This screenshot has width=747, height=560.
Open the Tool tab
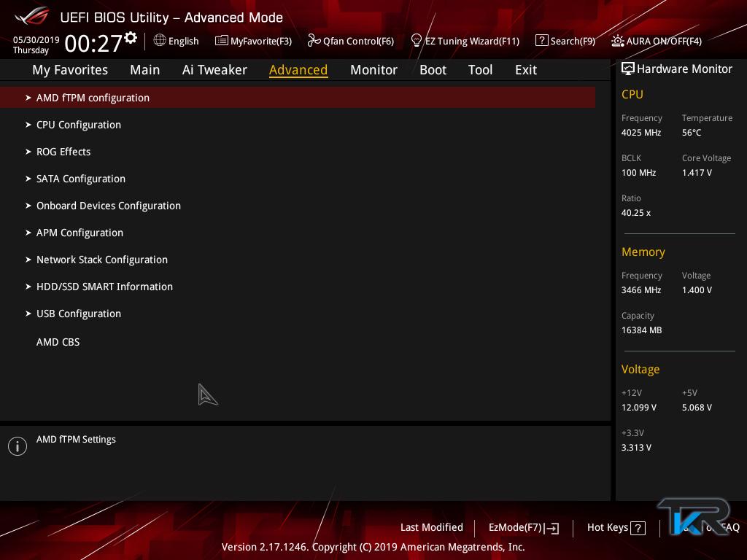pos(480,70)
